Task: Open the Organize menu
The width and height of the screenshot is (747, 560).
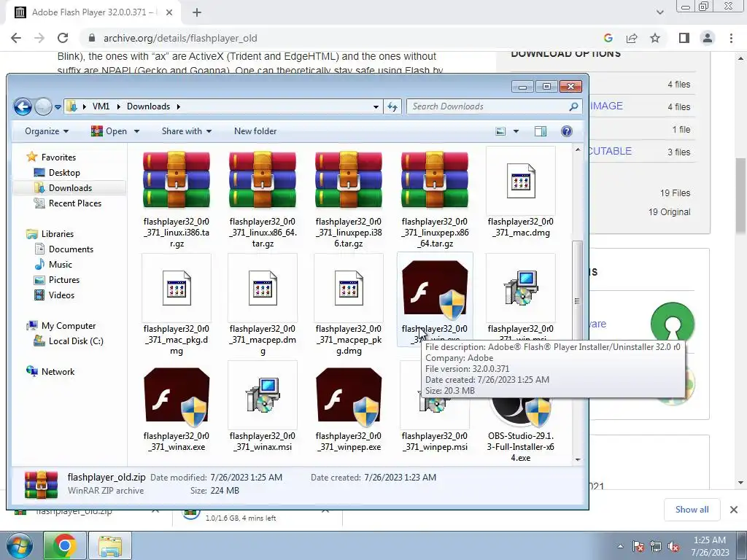Action: pos(46,131)
